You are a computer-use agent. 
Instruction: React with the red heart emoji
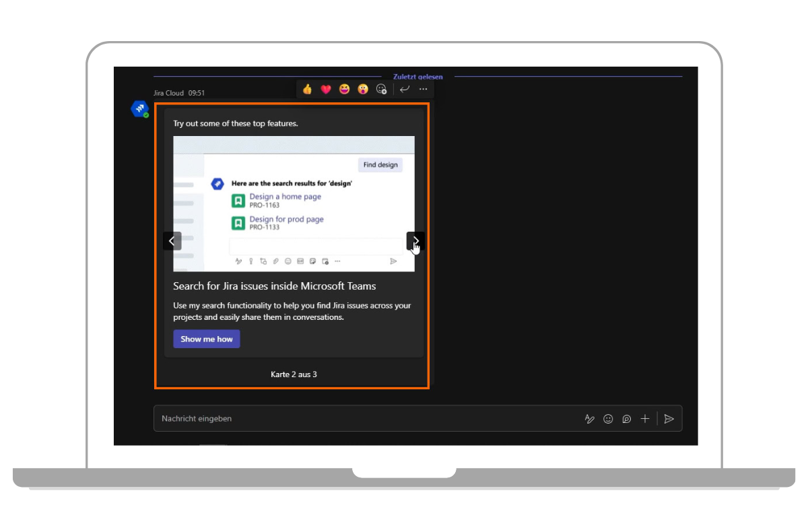click(x=326, y=89)
